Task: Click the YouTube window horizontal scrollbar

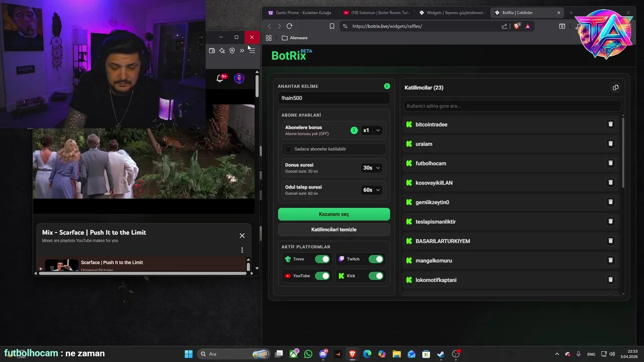Action: point(142,273)
